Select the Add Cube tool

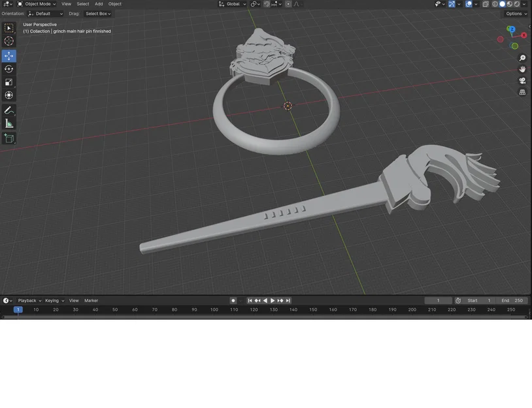coord(8,138)
